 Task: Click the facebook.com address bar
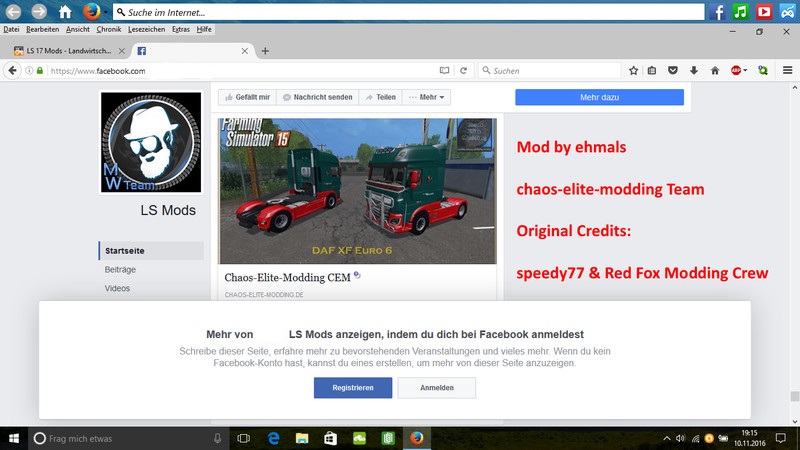pyautogui.click(x=240, y=70)
